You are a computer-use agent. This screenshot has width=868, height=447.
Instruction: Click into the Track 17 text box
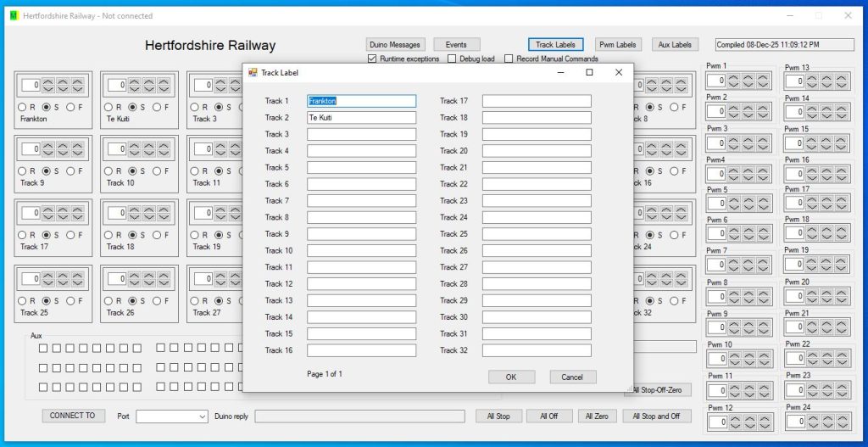pyautogui.click(x=537, y=101)
